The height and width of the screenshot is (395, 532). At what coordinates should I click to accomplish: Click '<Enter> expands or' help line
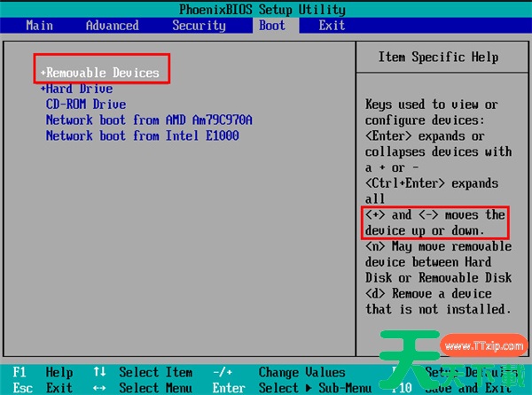pyautogui.click(x=425, y=136)
